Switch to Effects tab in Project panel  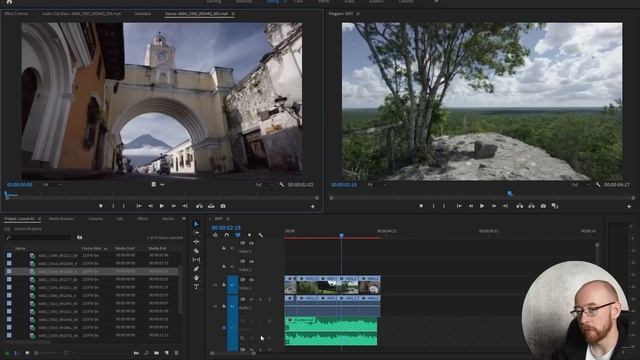(x=142, y=219)
